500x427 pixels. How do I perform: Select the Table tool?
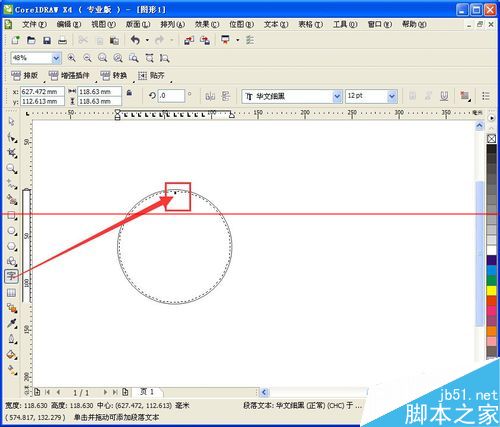pos(11,292)
